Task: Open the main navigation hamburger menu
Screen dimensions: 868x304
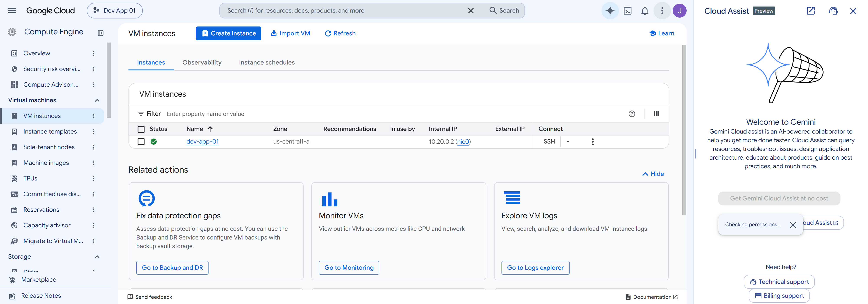Action: click(x=12, y=10)
